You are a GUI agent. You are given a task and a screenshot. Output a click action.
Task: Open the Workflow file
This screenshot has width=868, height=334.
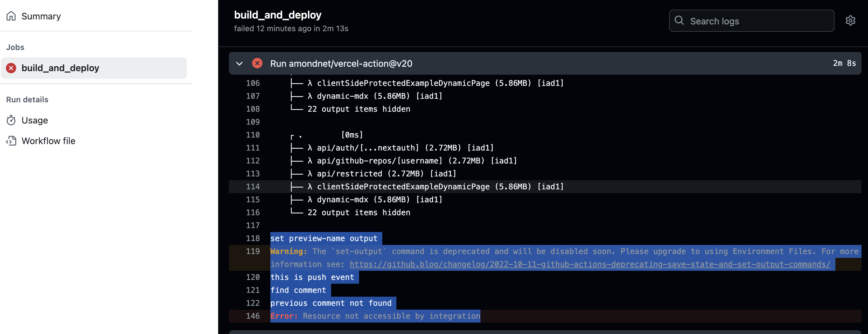click(x=48, y=141)
